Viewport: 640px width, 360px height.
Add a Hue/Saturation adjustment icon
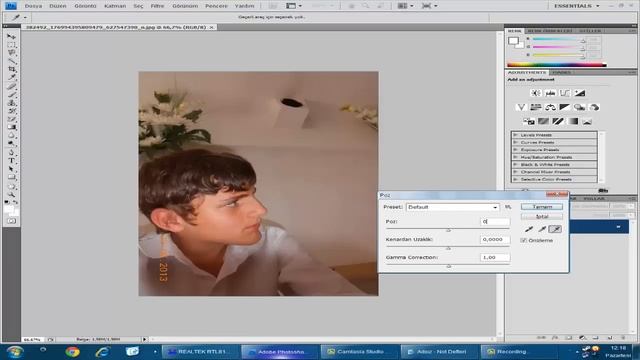tap(536, 107)
